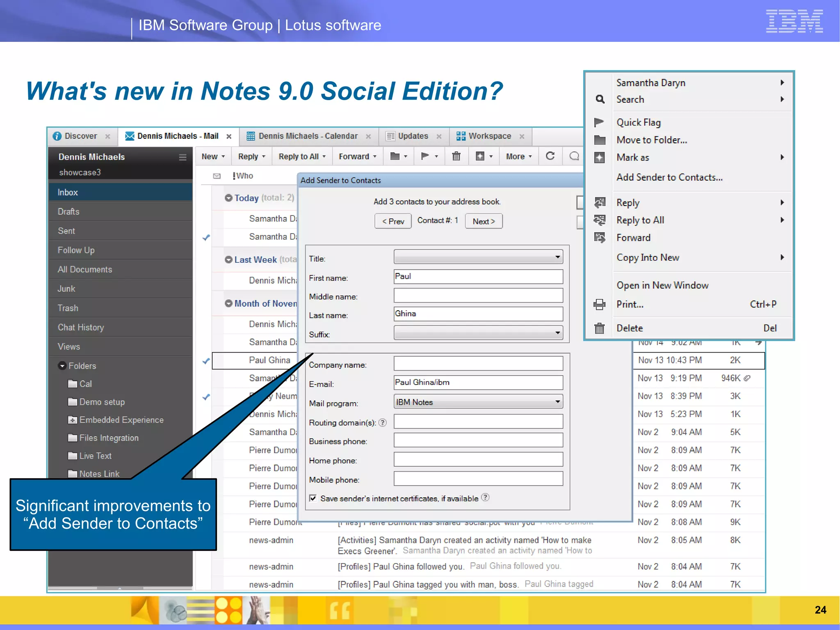Open the Trash folder
The height and width of the screenshot is (630, 840).
pyautogui.click(x=121, y=308)
